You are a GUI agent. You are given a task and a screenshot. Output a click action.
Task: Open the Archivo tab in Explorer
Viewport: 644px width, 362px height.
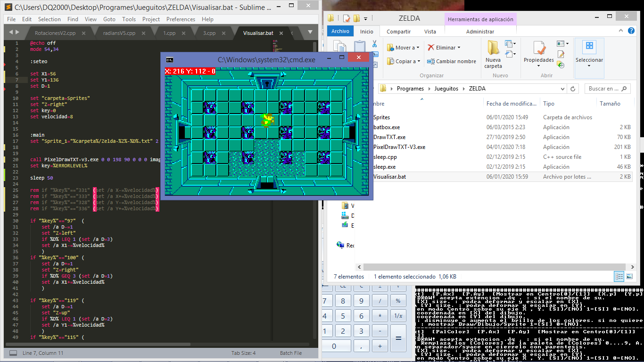pos(340,32)
